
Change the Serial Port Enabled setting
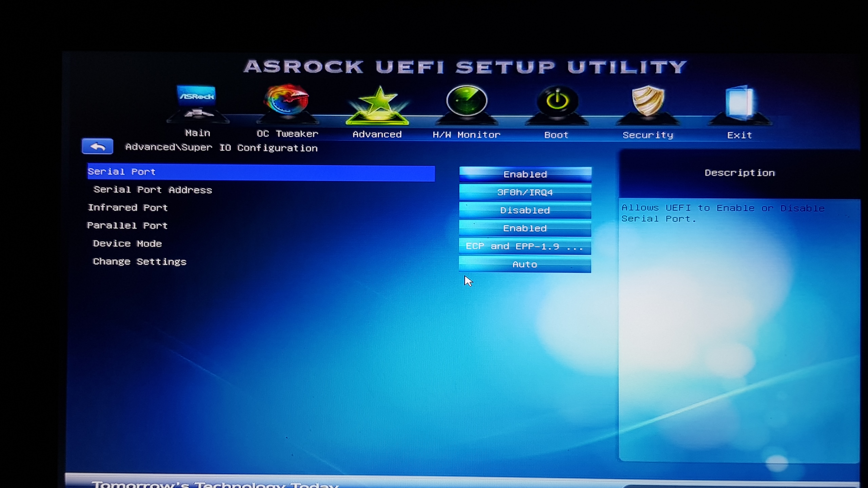[525, 174]
